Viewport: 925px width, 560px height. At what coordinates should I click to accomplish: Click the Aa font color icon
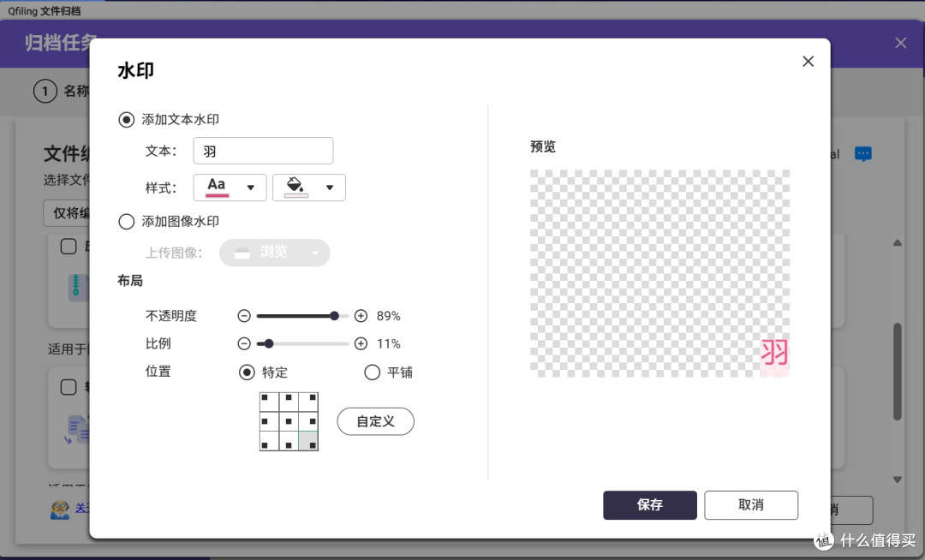[217, 187]
